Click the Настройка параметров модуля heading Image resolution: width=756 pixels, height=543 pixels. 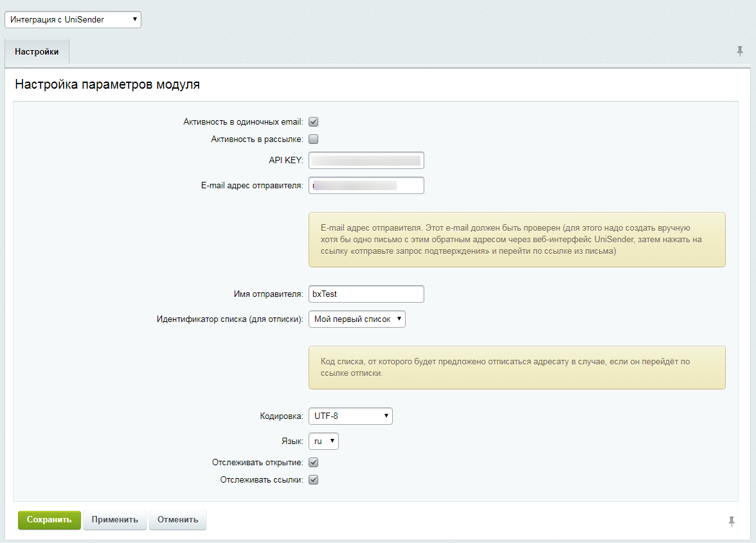tap(107, 85)
